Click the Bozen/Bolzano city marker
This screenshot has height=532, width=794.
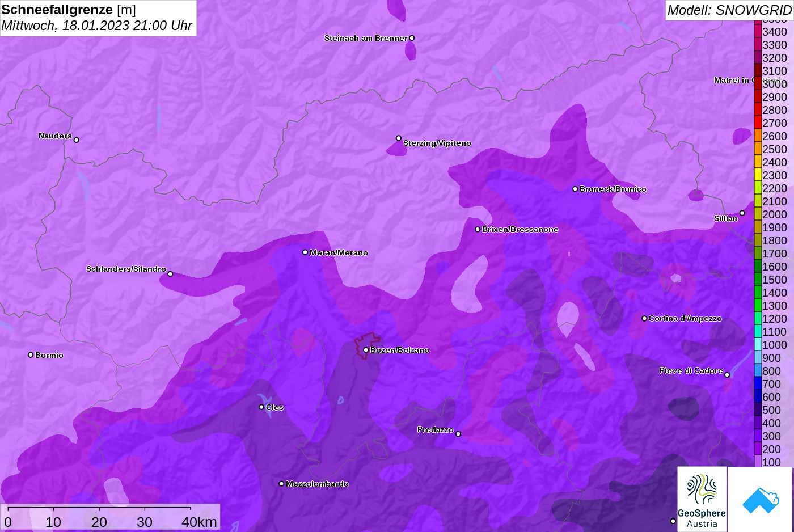tap(366, 350)
